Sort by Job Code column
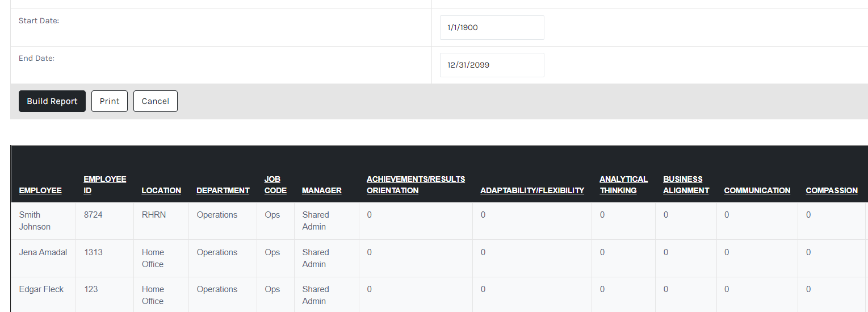Screen dimensions: 868x312 point(275,185)
